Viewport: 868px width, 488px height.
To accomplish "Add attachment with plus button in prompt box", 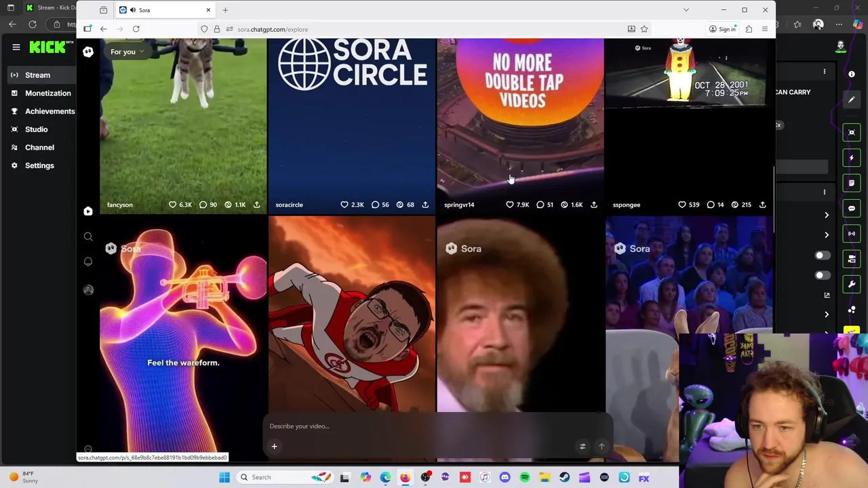I will point(274,446).
